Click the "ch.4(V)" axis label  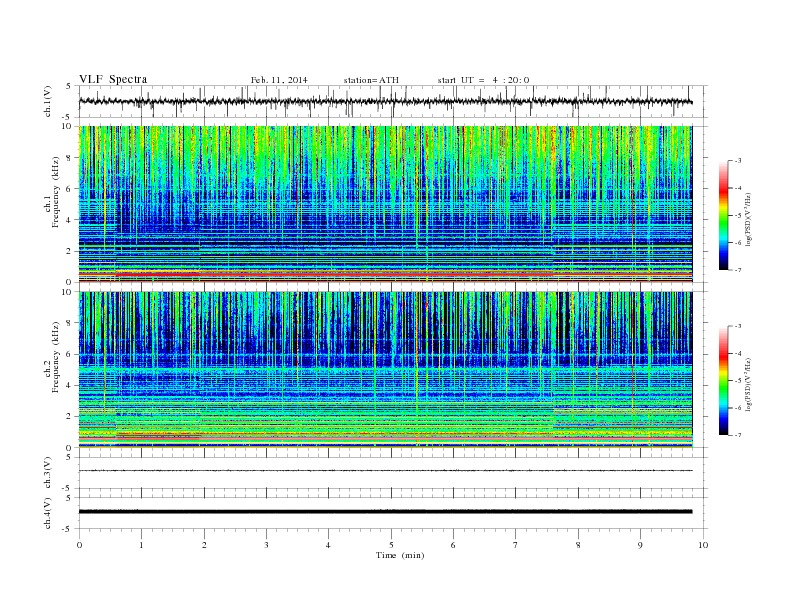tap(48, 514)
